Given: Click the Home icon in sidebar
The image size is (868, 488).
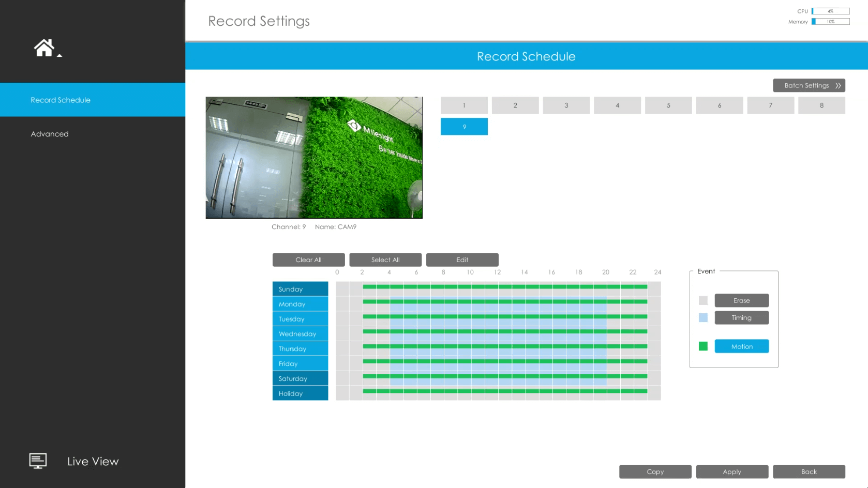Looking at the screenshot, I should (x=44, y=48).
